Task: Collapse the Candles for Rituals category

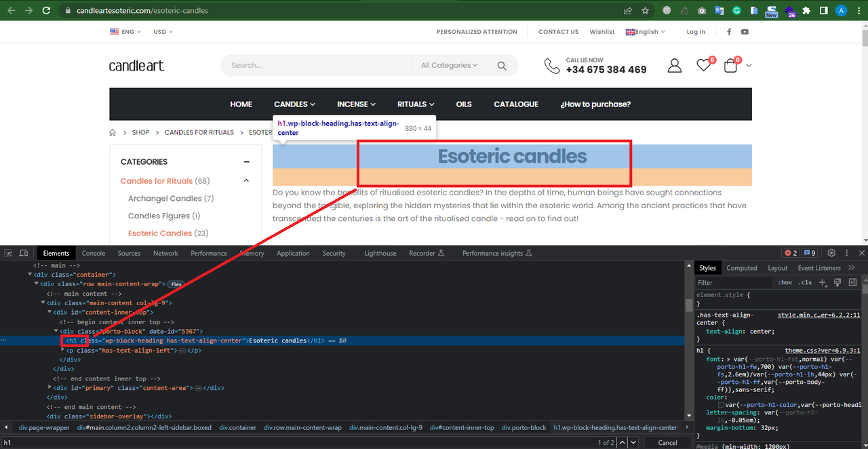Action: click(246, 181)
